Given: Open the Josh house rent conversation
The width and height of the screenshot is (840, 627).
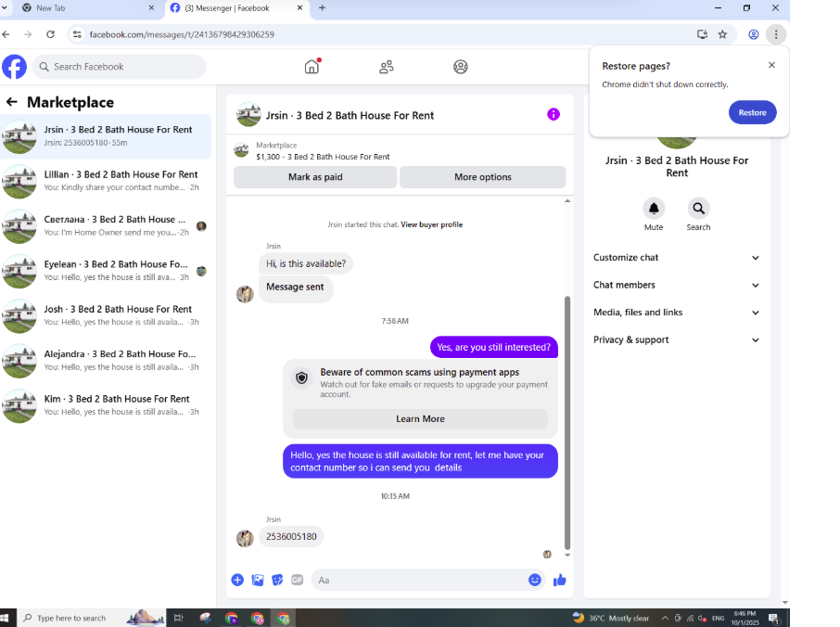Looking at the screenshot, I should [x=106, y=315].
